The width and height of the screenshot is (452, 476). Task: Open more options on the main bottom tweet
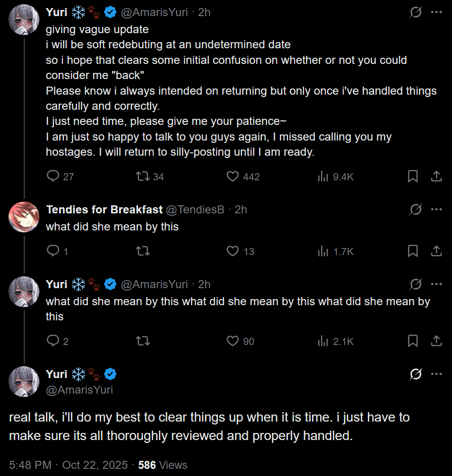coord(436,374)
